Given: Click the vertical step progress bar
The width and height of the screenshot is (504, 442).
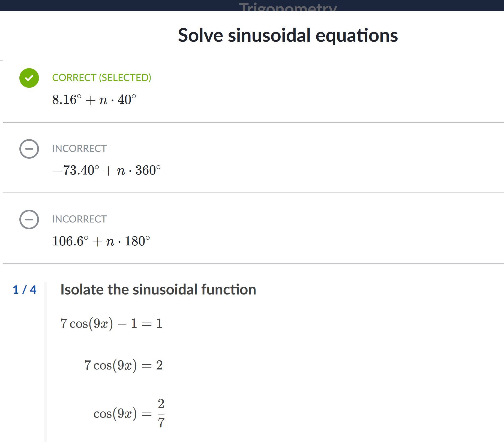Looking at the screenshot, I should (x=46, y=362).
